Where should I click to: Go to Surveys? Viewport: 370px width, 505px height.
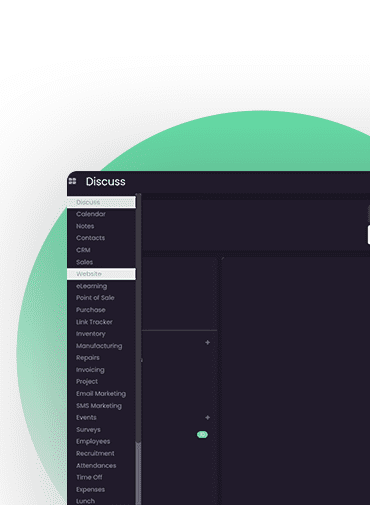point(88,429)
